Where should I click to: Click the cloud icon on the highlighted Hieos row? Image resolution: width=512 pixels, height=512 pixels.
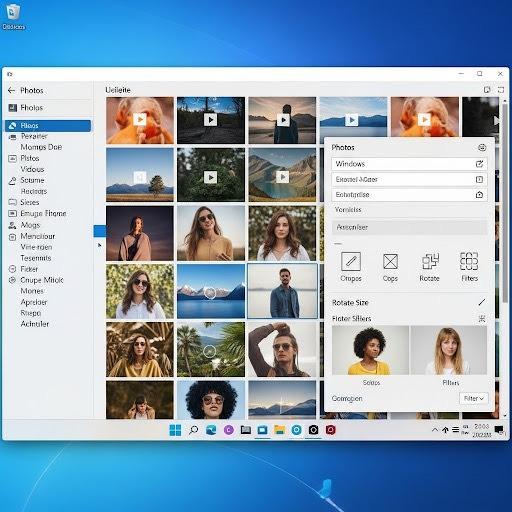13,126
